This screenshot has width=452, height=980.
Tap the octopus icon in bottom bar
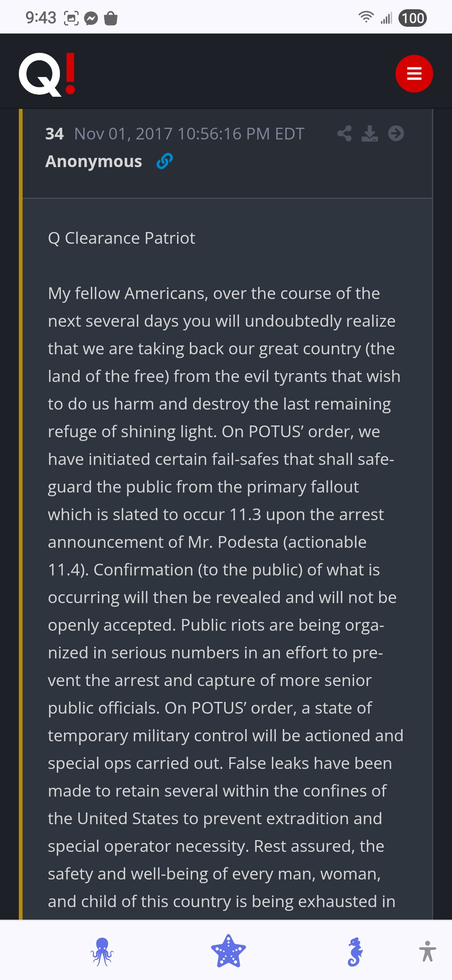coord(102,952)
